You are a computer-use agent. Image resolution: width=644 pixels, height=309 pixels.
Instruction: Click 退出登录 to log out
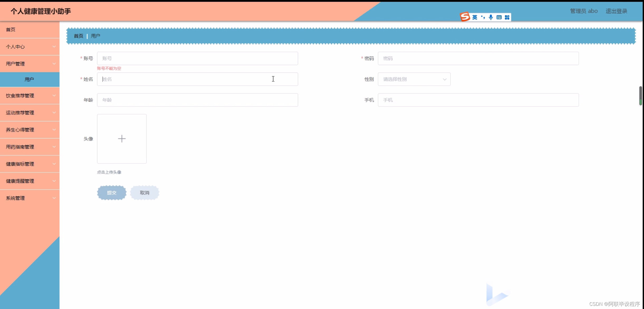point(616,11)
